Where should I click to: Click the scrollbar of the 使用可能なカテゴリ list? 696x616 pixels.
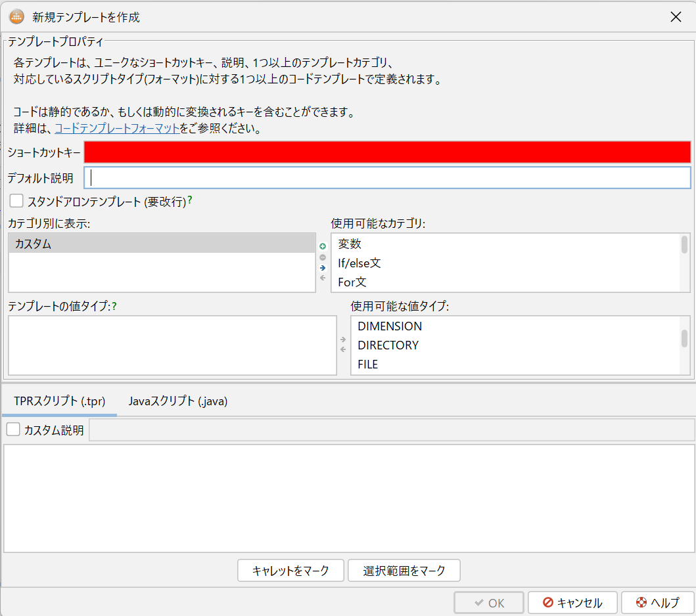coord(684,244)
